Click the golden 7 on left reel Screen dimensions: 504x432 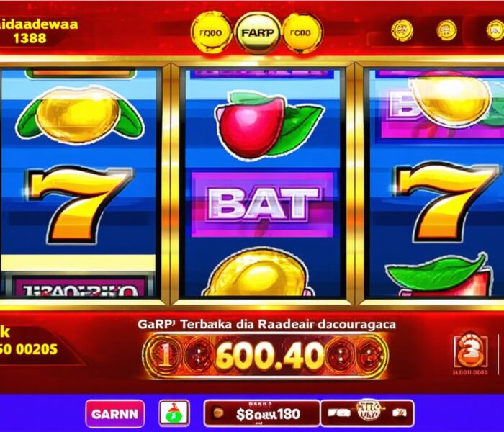tap(79, 204)
